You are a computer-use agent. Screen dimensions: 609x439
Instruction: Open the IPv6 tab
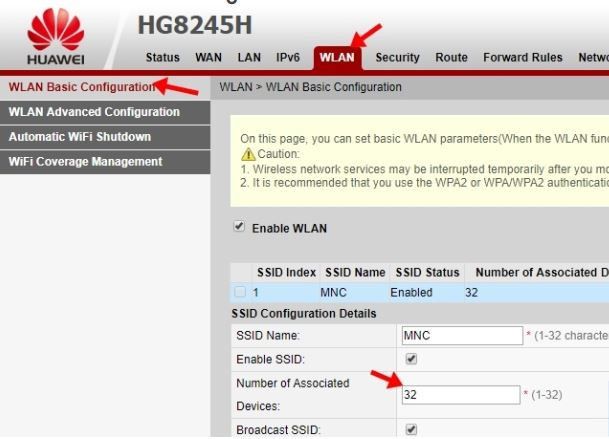point(288,57)
